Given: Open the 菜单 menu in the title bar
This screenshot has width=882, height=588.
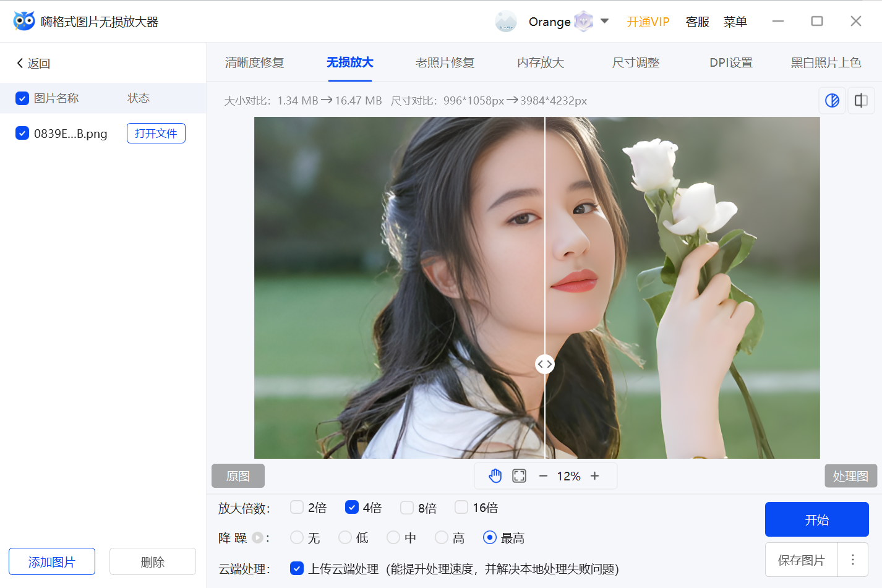Looking at the screenshot, I should pyautogui.click(x=735, y=22).
